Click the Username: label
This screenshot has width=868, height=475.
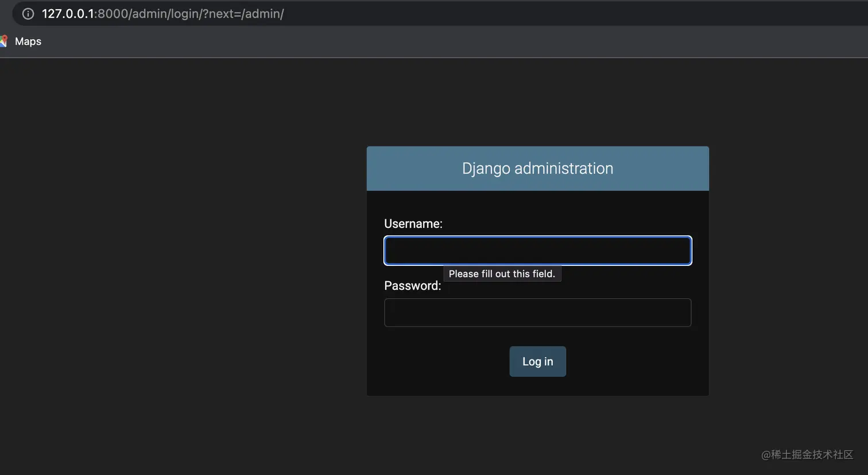click(x=413, y=223)
